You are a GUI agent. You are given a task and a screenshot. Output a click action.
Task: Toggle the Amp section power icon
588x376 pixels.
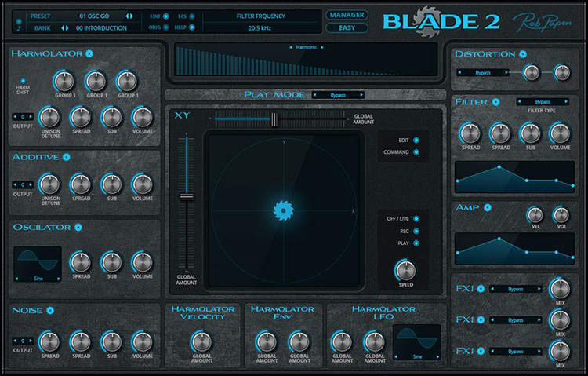(x=487, y=207)
